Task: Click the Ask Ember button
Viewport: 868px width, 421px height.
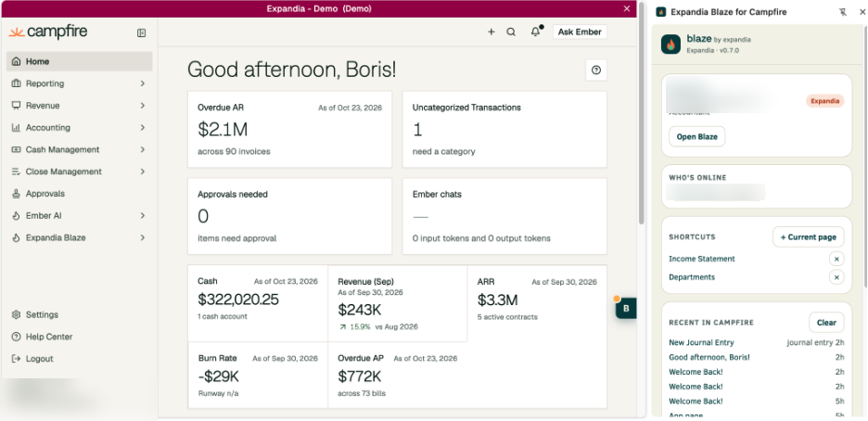Action: (580, 32)
